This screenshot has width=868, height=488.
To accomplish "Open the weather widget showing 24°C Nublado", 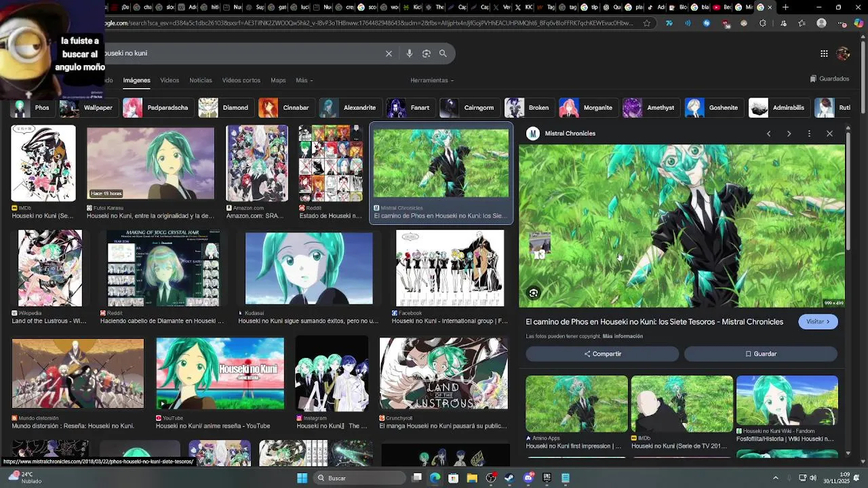I will pos(24,478).
